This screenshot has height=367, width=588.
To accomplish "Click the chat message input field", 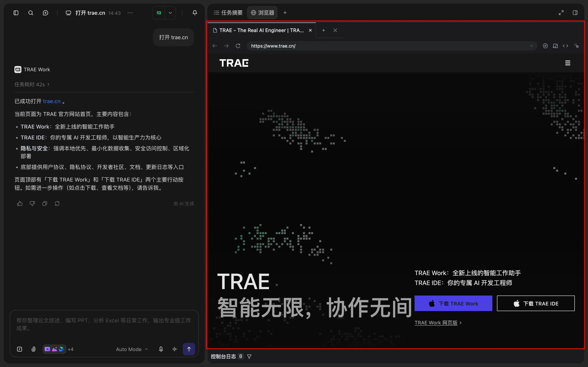I will coord(104,324).
